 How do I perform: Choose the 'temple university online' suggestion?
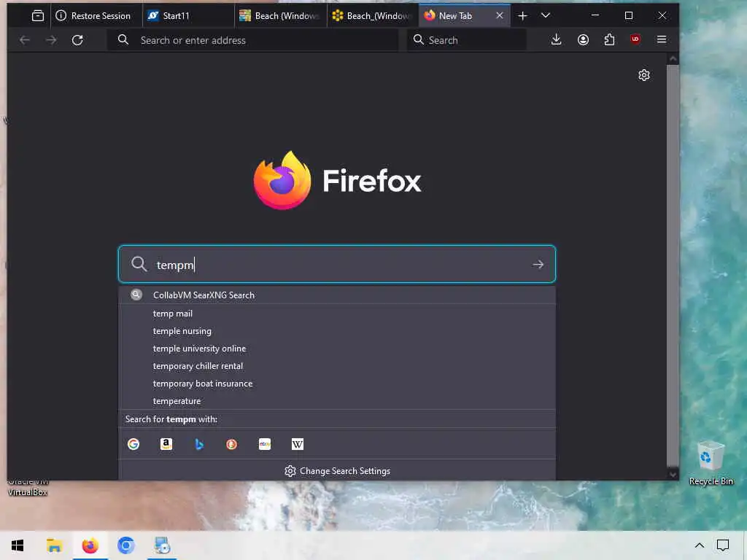click(x=337, y=349)
